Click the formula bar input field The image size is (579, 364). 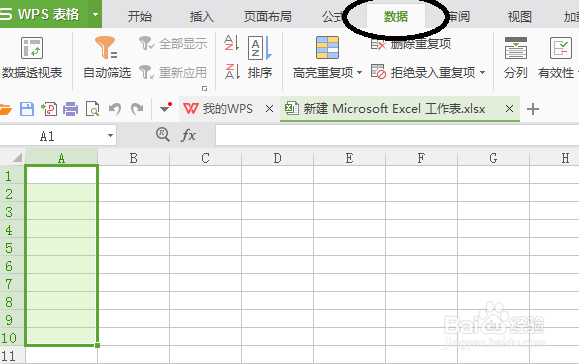click(397, 135)
